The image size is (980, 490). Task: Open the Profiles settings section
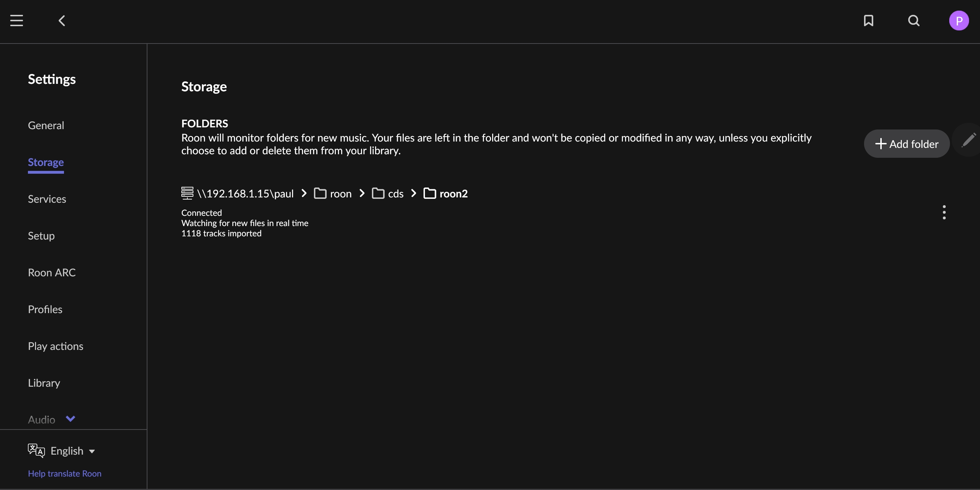(x=45, y=309)
